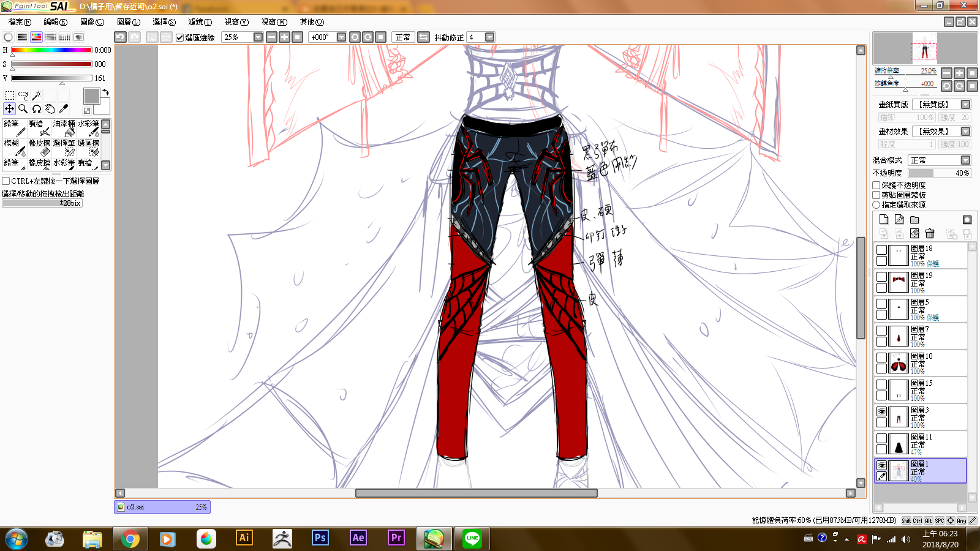Screen dimensions: 980x551
Task: Toggle the 選區邊緣 selection edge checkbox
Action: pyautogui.click(x=179, y=37)
